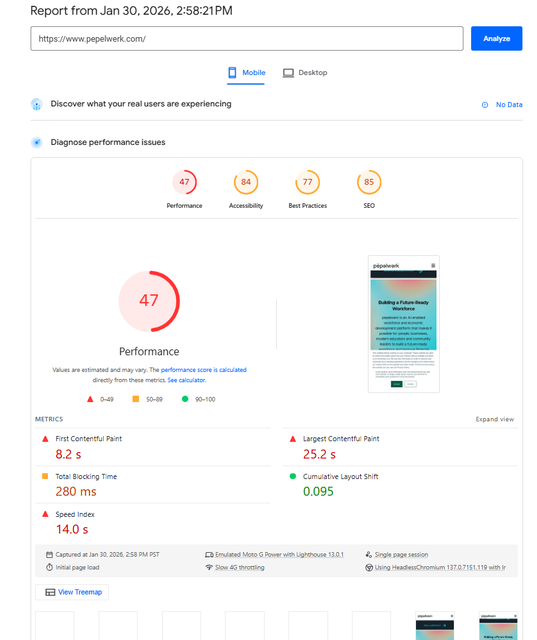Click the mobile phone icon
The width and height of the screenshot is (537, 640).
[232, 73]
